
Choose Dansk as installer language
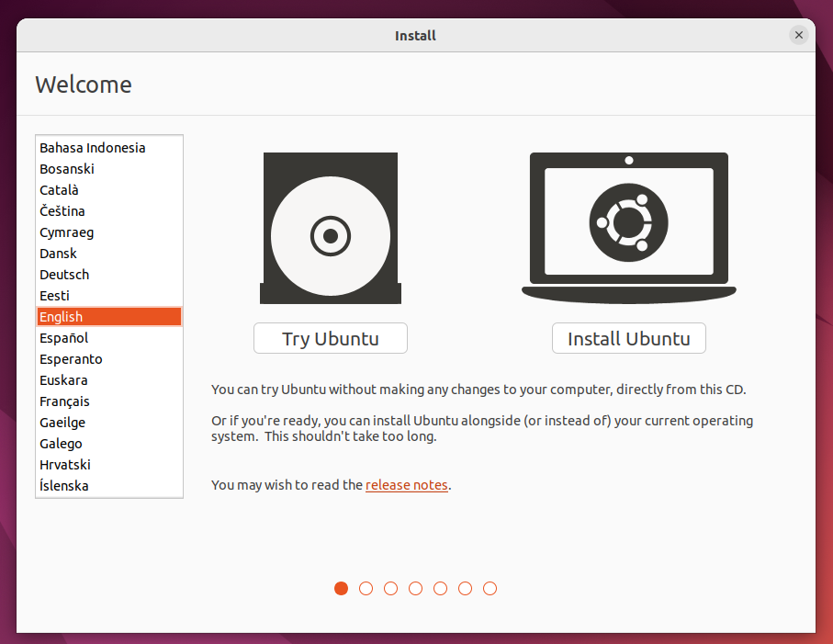coord(59,254)
